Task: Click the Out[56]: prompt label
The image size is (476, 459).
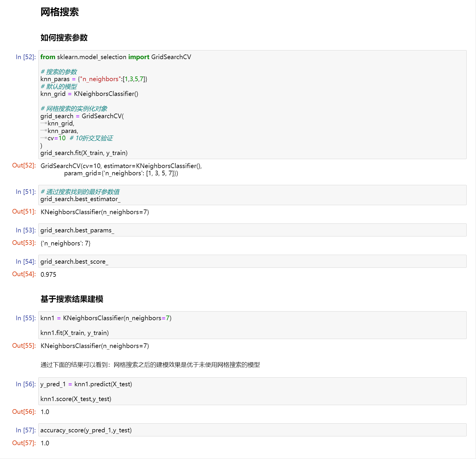Action: 24,411
